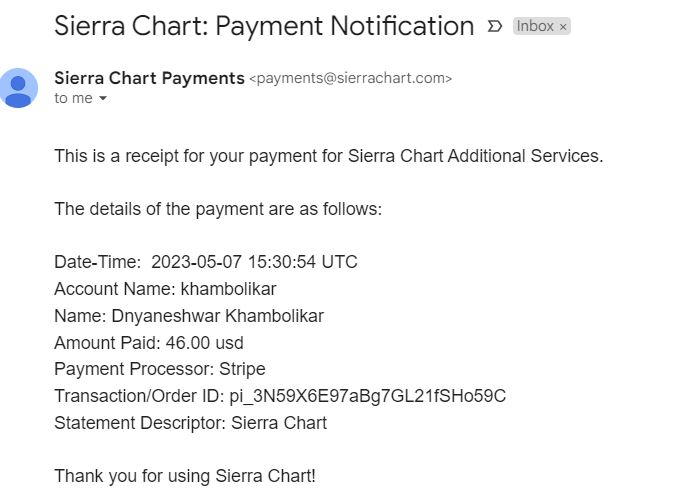Click "Thank you for using Sierra Chart!"
This screenshot has width=691, height=502.
pos(185,475)
